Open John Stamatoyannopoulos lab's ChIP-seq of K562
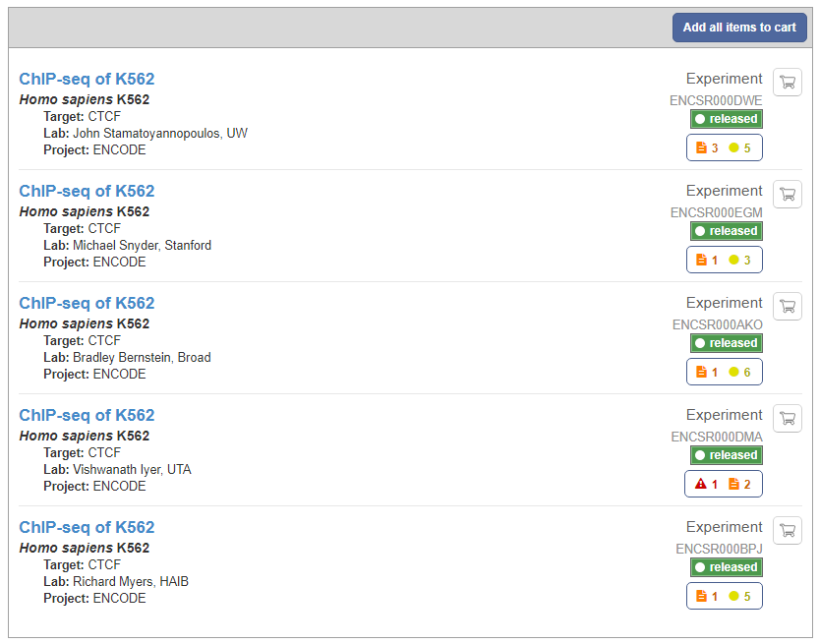This screenshot has height=644, width=819. [x=87, y=80]
